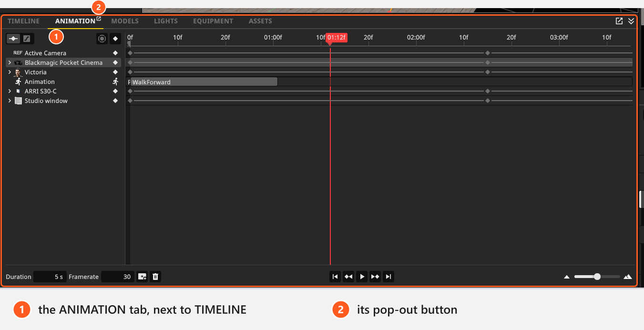This screenshot has height=330, width=644.
Task: Select the WalkForward animation clip
Action: (204, 82)
